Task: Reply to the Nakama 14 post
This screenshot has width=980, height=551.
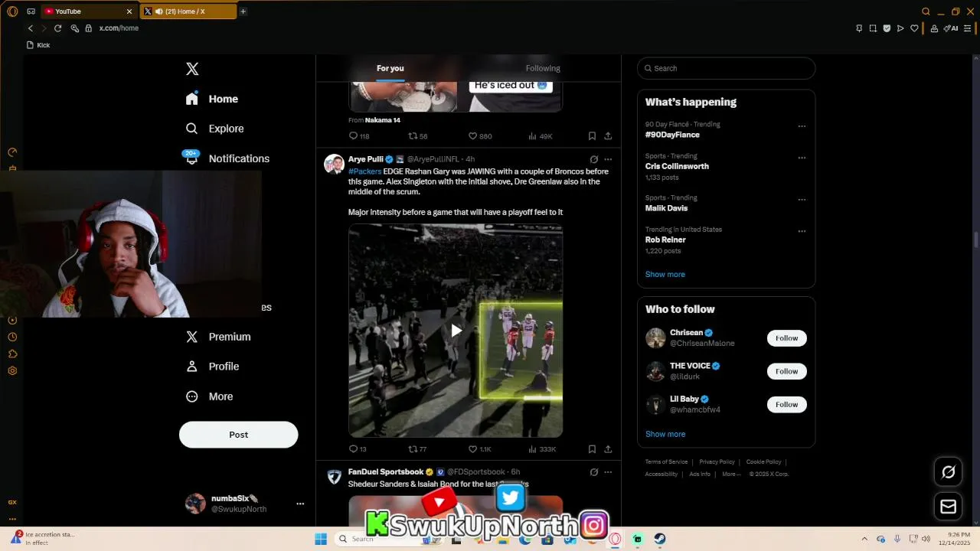Action: click(x=359, y=136)
